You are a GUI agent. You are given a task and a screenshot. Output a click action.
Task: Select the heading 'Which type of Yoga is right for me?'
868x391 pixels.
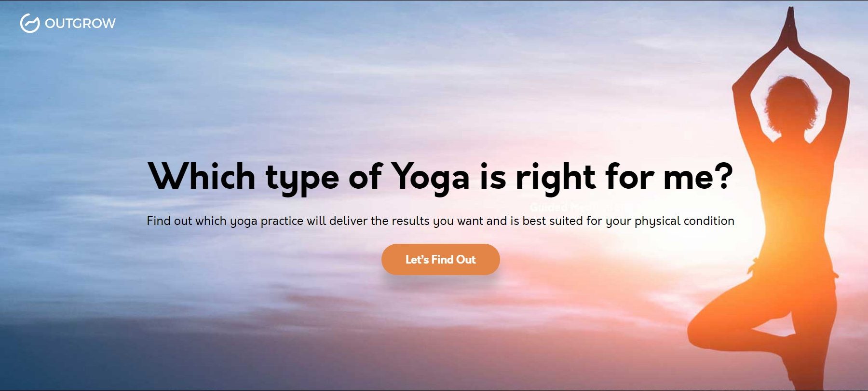tap(440, 177)
